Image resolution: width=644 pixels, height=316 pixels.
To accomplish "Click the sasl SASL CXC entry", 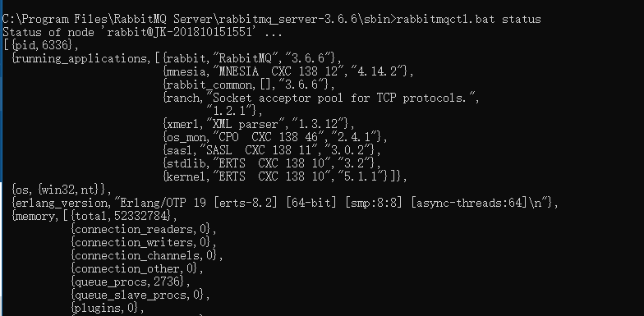I will coord(269,150).
